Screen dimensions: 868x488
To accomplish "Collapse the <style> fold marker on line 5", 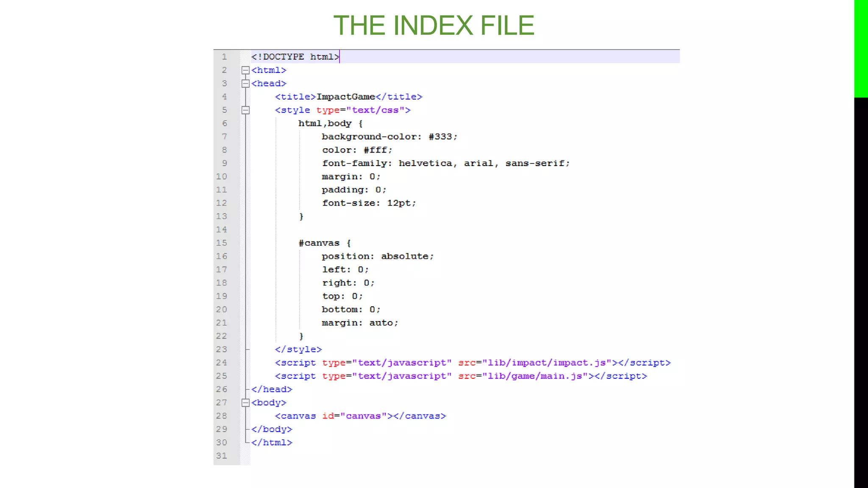I will (245, 110).
